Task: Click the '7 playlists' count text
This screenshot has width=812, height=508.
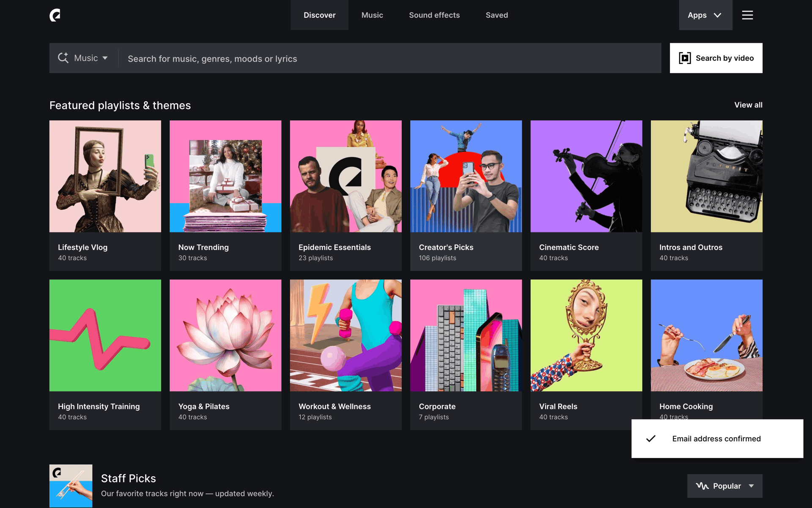Action: (434, 417)
